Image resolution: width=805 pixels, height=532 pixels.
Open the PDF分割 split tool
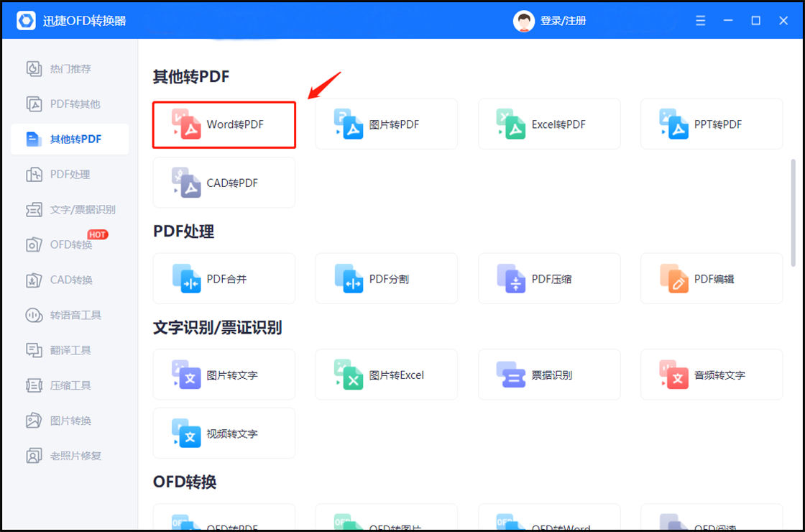point(386,278)
